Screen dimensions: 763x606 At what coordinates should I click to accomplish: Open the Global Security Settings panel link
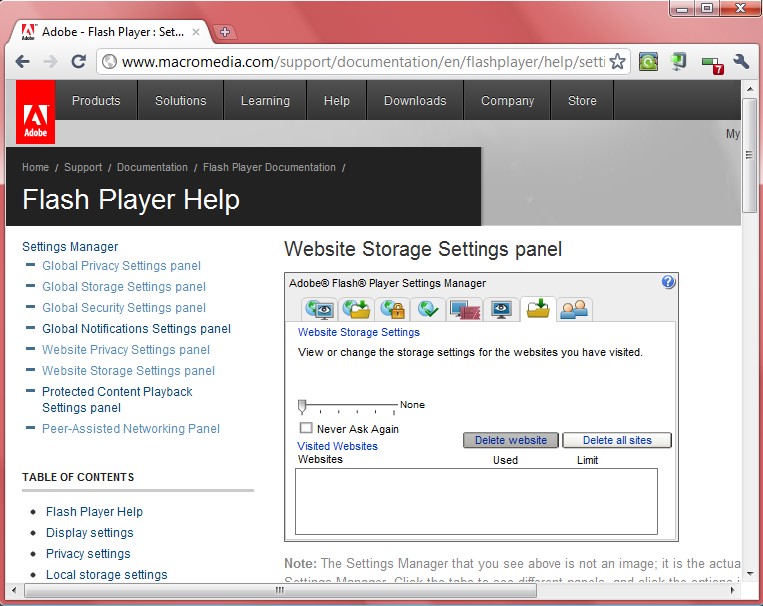click(124, 308)
